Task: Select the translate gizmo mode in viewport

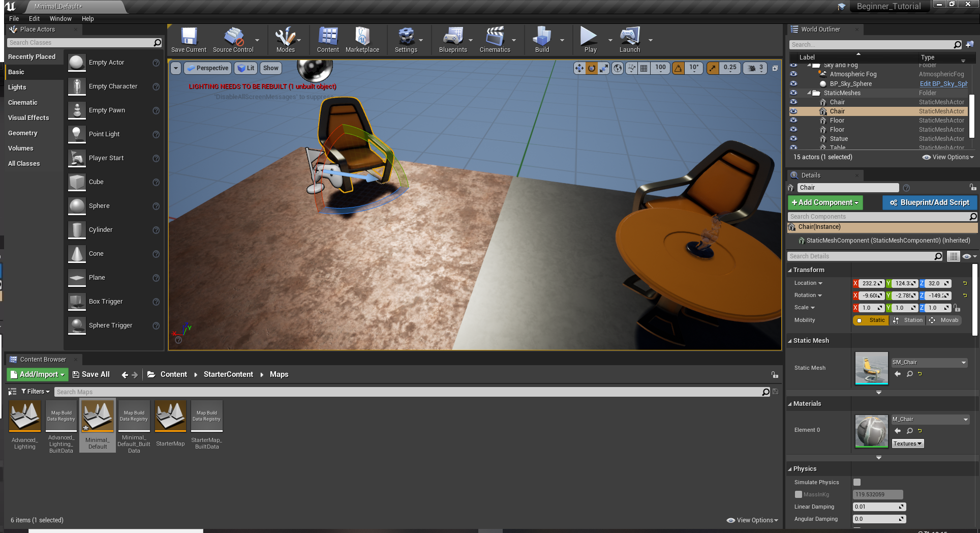Action: pyautogui.click(x=579, y=68)
